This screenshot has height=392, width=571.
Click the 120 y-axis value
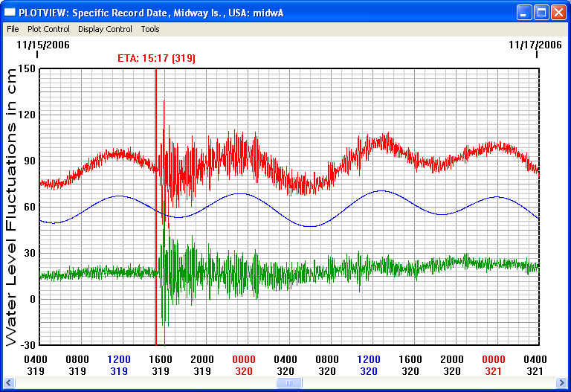pyautogui.click(x=27, y=115)
